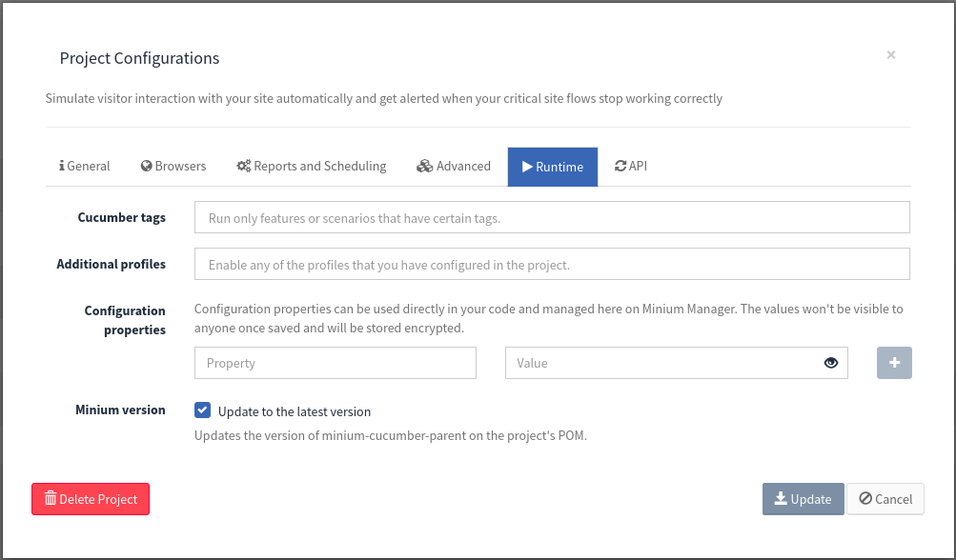Image resolution: width=956 pixels, height=560 pixels.
Task: Click the 'Additional profiles' label
Action: [x=111, y=264]
